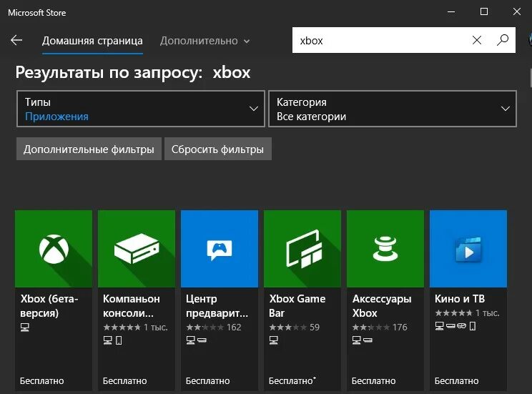Click the blue Приложения filter value
The width and height of the screenshot is (532, 394).
(x=56, y=117)
